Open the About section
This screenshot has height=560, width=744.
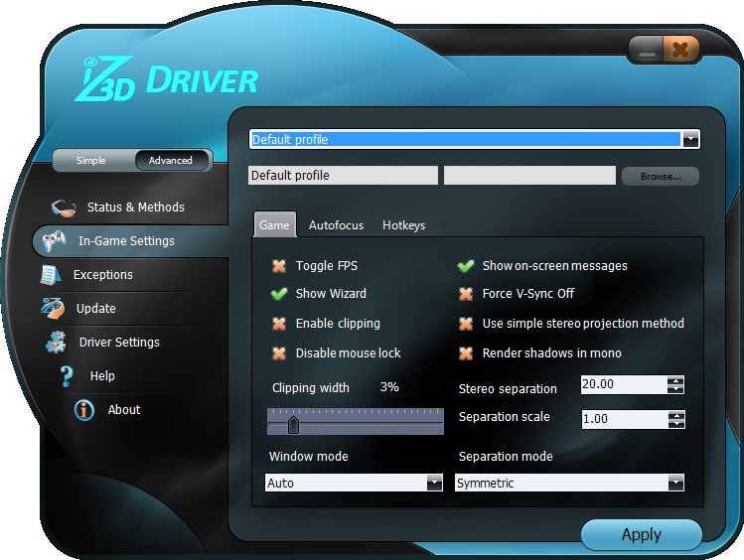(124, 409)
